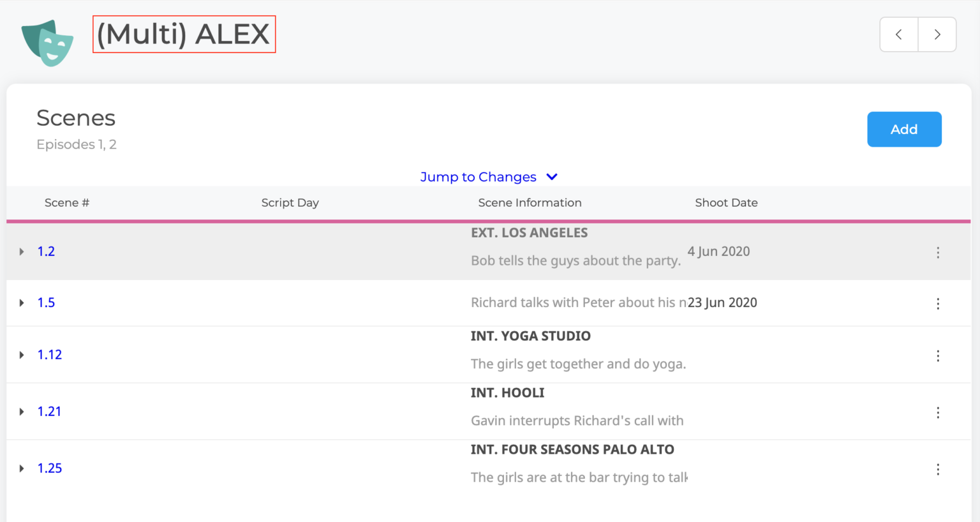Click the theater masks logo icon
Screen dimensions: 980x522
tap(47, 42)
